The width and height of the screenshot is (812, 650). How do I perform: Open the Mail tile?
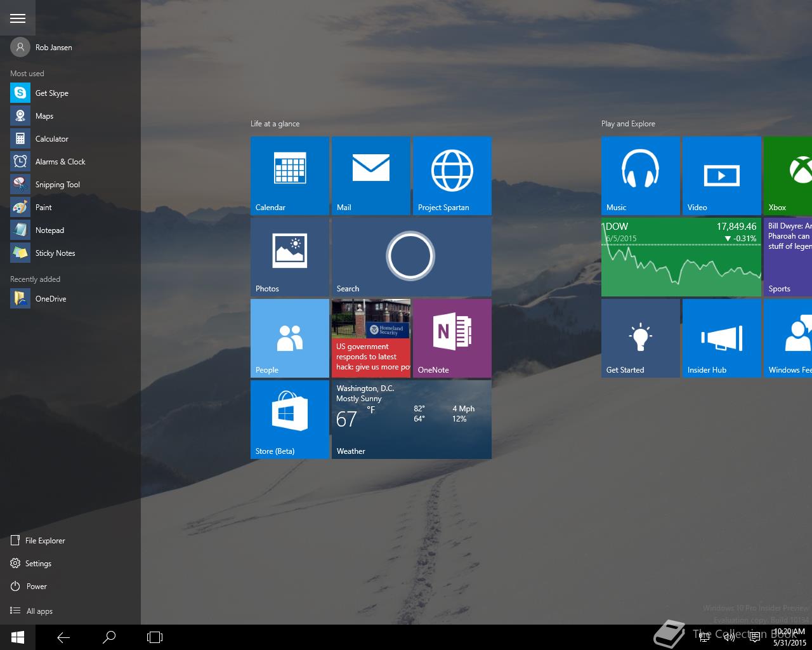(371, 176)
